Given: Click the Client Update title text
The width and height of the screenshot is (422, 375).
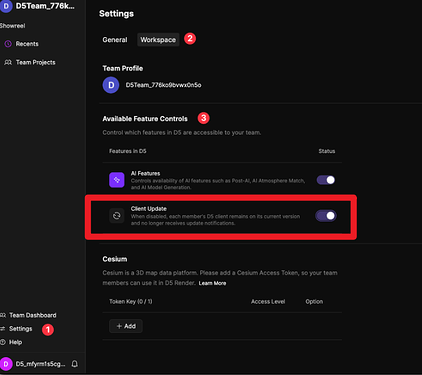Looking at the screenshot, I should pyautogui.click(x=149, y=209).
